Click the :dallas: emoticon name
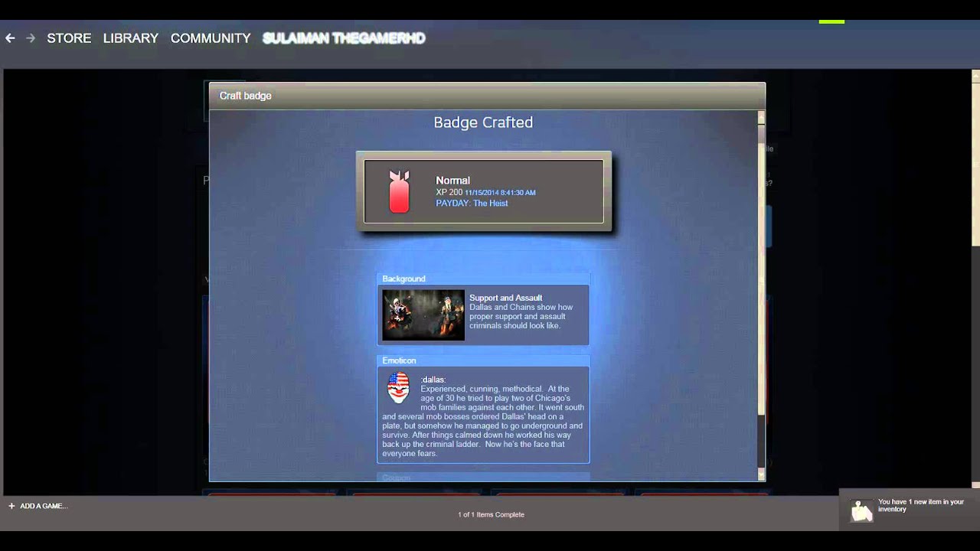Image resolution: width=980 pixels, height=551 pixels. pyautogui.click(x=433, y=380)
